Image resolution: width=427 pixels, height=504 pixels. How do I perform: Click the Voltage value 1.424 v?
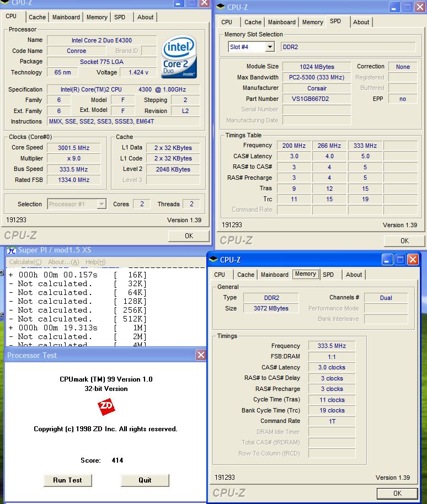point(138,72)
